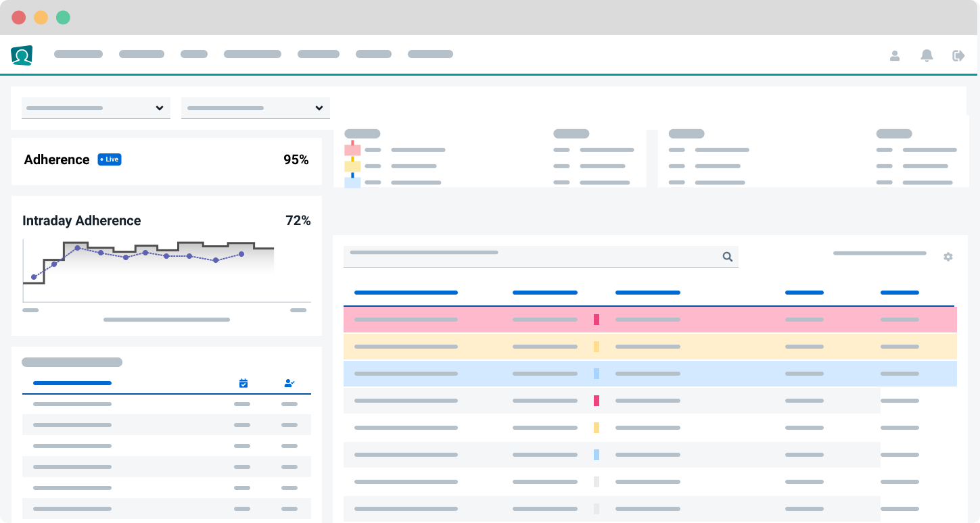Select the yellow highlighted table row
This screenshot has width=980, height=523.
(x=650, y=347)
